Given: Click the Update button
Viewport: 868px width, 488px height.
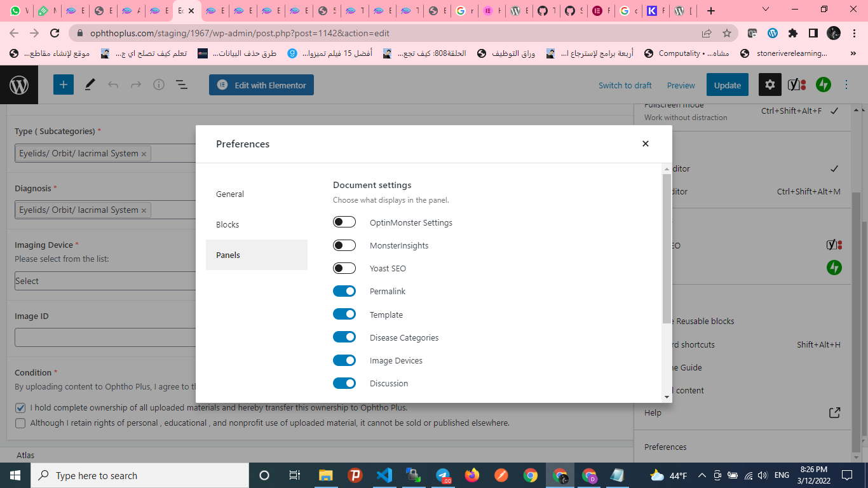Looking at the screenshot, I should (728, 85).
